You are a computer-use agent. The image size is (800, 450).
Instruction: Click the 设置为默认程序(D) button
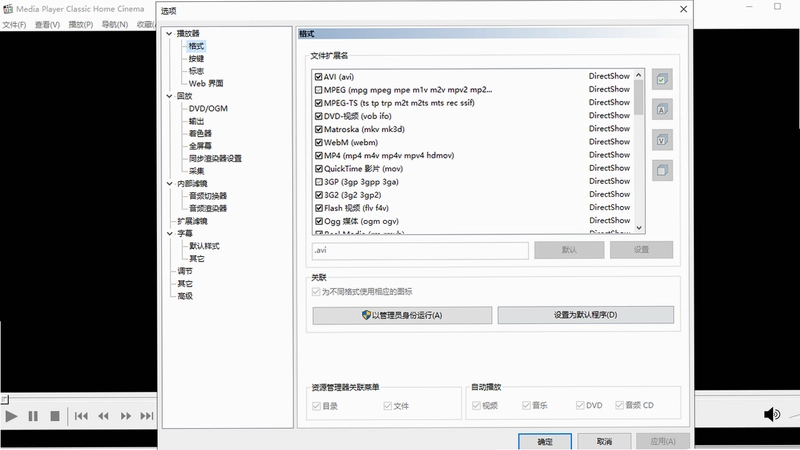click(586, 315)
